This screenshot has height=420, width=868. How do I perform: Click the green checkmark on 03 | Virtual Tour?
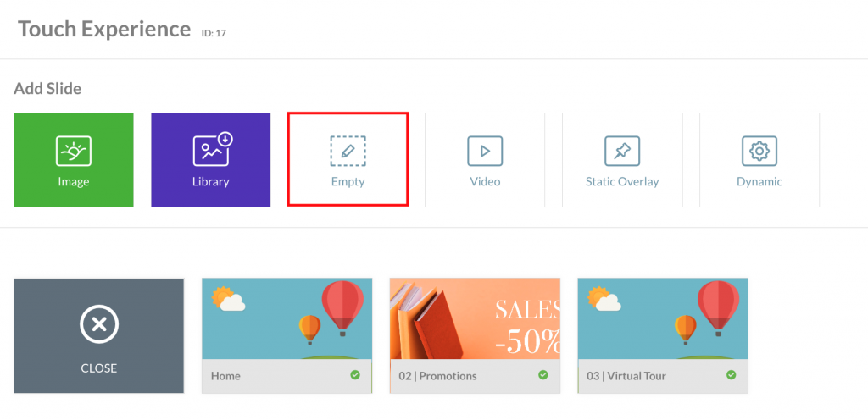click(x=732, y=374)
